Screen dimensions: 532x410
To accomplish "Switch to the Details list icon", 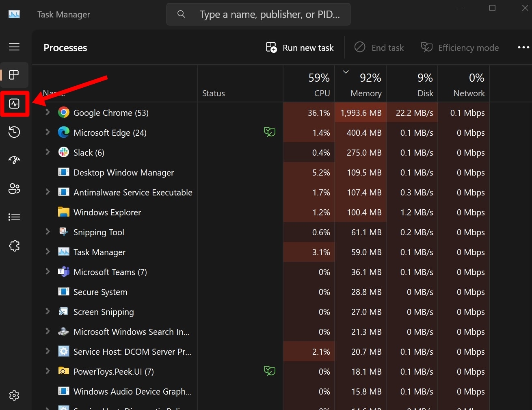I will coord(14,217).
